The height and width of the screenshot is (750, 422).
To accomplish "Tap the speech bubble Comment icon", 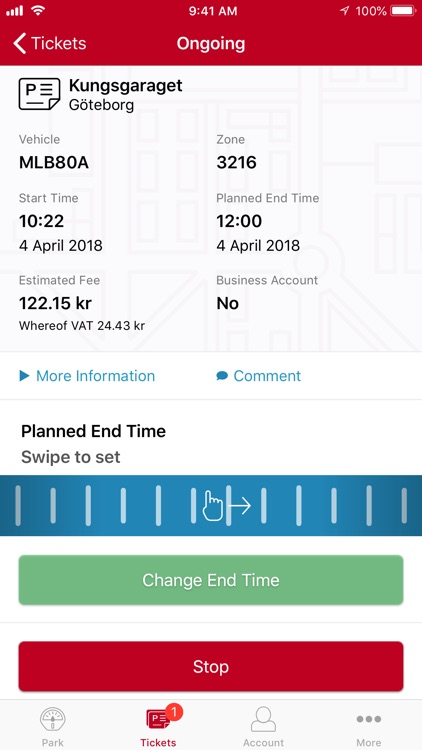I will [x=222, y=376].
